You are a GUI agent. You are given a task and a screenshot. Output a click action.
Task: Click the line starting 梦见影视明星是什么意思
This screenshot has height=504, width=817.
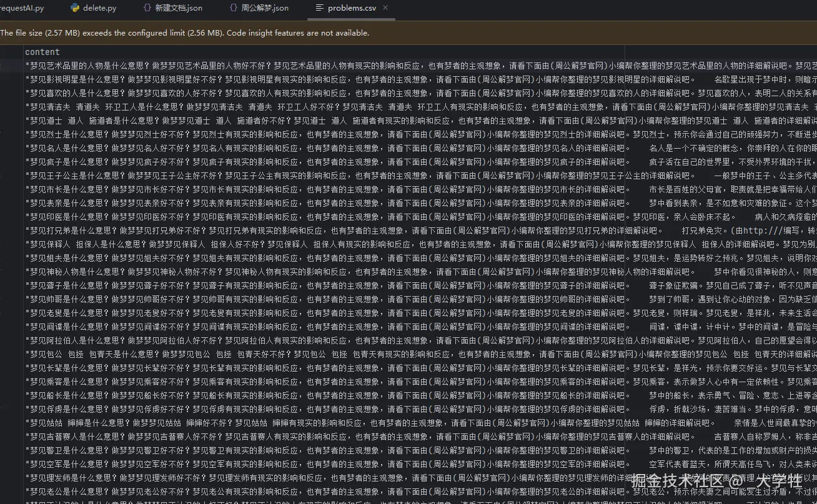click(x=421, y=79)
